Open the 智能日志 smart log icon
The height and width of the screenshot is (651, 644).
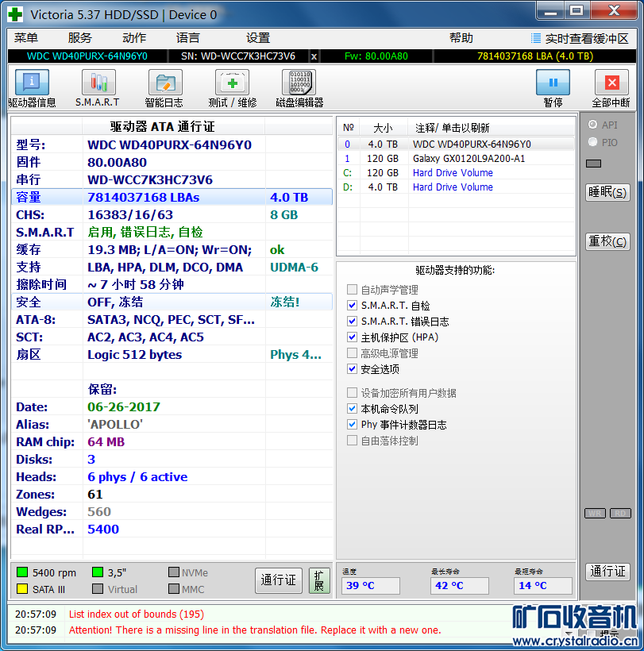coord(165,83)
